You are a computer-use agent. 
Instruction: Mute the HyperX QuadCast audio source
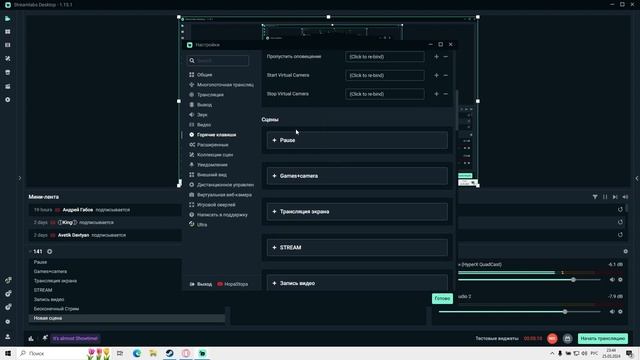point(612,280)
